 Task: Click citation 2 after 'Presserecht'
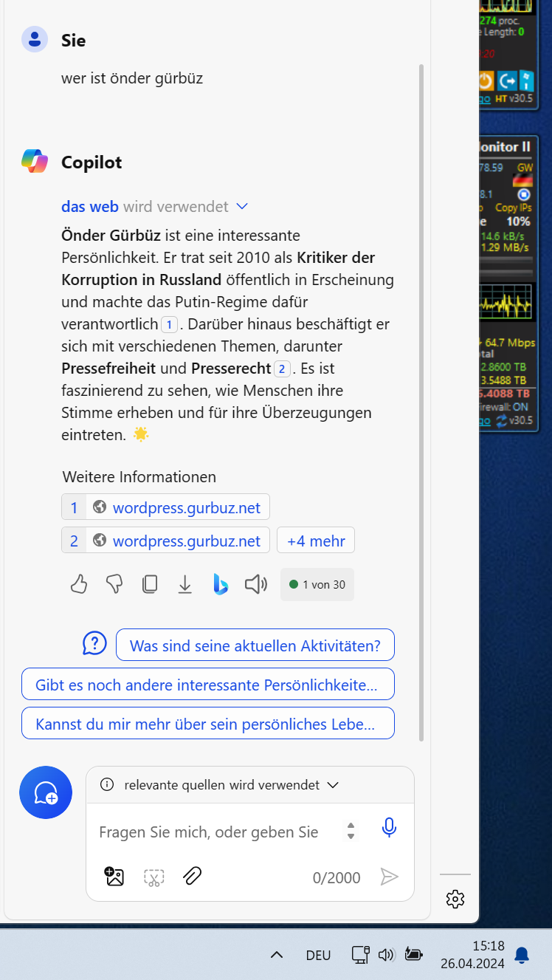283,368
